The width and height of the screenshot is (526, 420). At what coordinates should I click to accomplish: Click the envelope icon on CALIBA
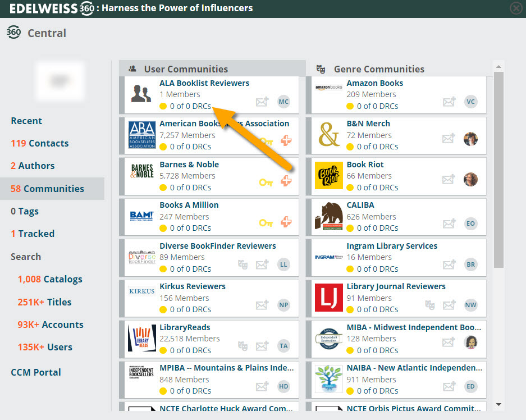coord(449,223)
